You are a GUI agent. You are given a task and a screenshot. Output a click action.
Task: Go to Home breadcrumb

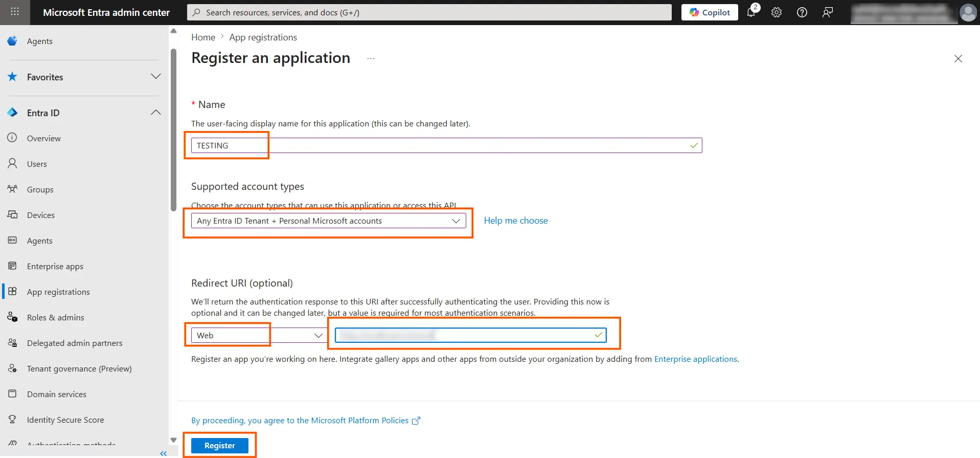click(203, 37)
